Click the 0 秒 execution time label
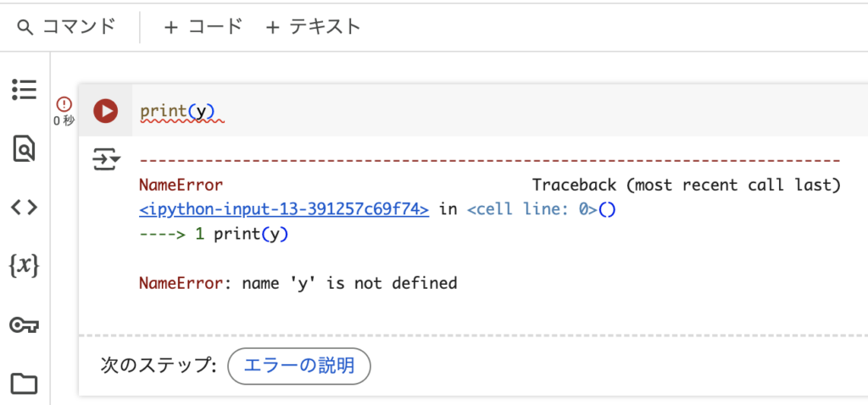 click(64, 120)
